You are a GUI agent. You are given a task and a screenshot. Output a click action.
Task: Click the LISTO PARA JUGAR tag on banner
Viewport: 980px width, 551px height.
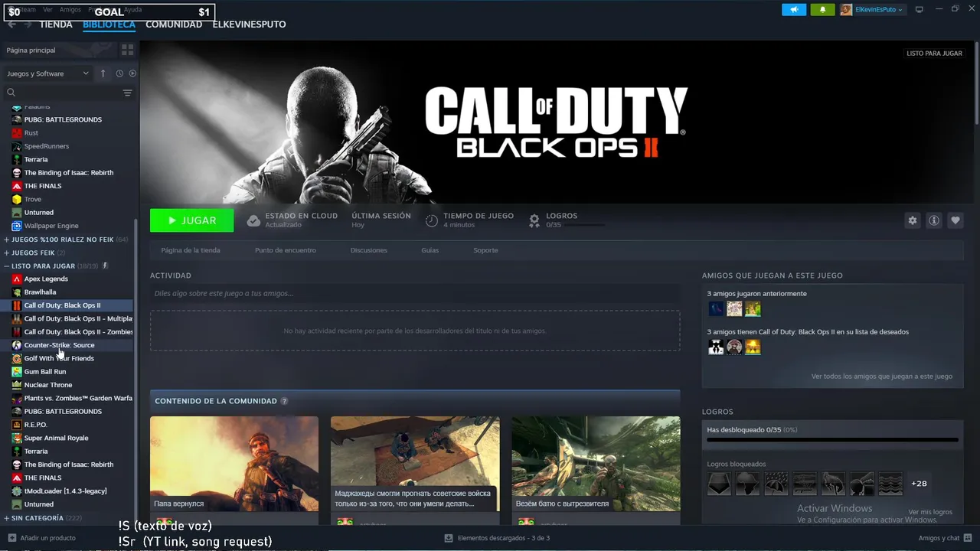934,54
